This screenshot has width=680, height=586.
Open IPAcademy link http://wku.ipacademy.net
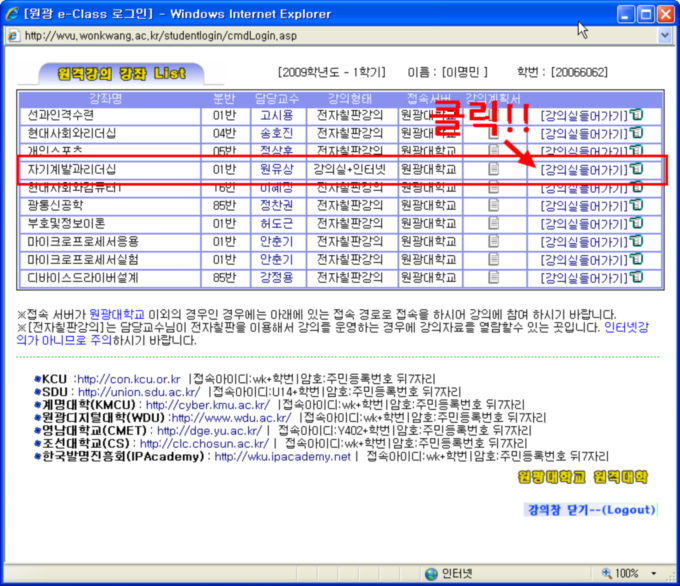coord(282,457)
